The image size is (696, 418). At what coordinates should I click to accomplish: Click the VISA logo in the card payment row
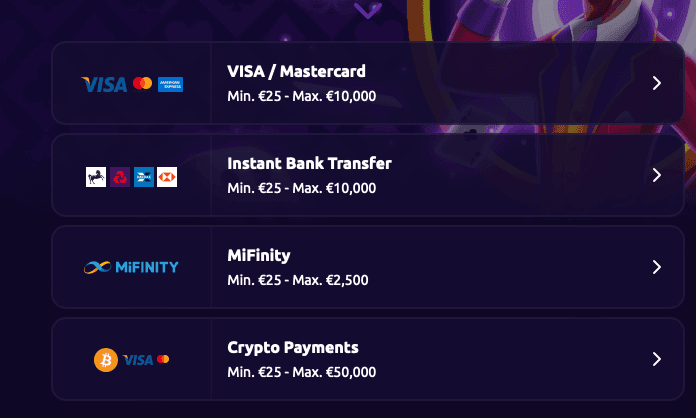(104, 84)
